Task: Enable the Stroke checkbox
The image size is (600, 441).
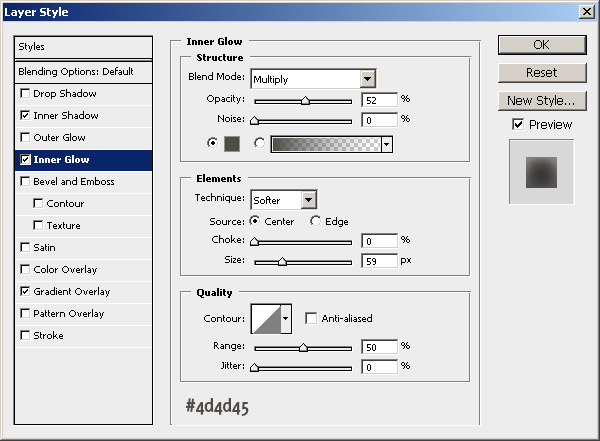Action: tap(25, 335)
